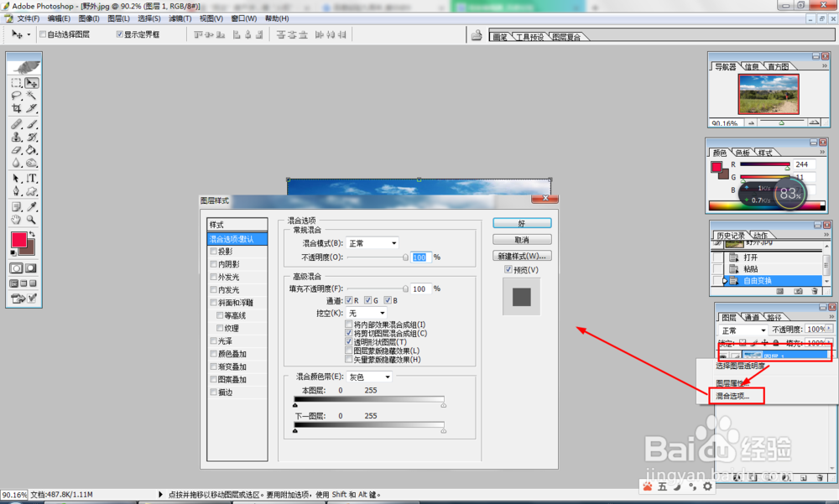The width and height of the screenshot is (839, 504).
Task: Toggle 显示定界框 option checkbox
Action: click(x=120, y=34)
